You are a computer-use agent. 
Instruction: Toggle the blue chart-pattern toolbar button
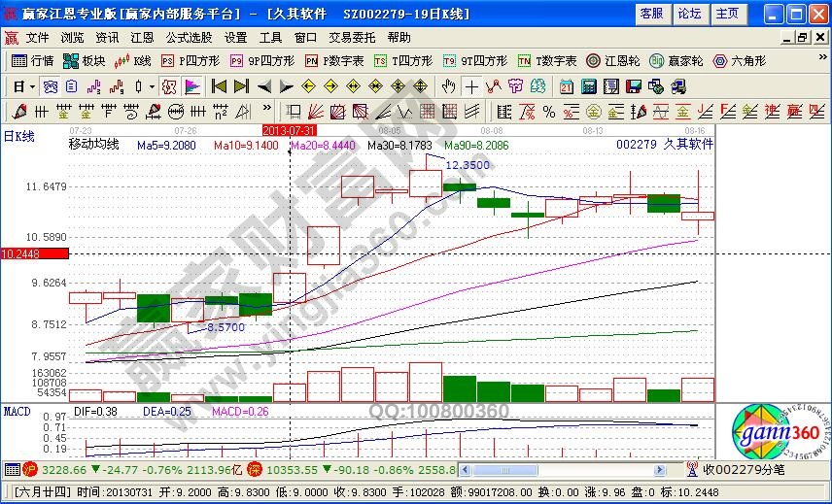tap(51, 86)
